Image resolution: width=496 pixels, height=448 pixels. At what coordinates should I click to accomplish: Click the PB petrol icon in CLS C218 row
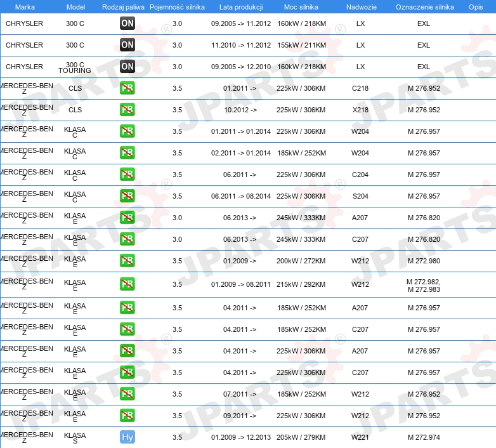pos(127,88)
